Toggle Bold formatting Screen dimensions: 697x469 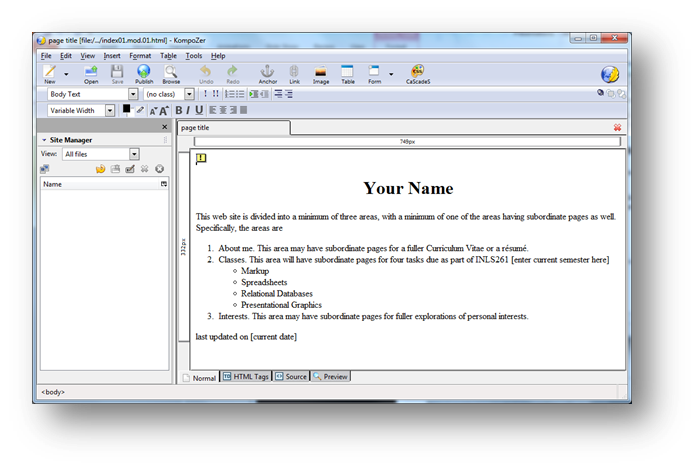[x=178, y=110]
